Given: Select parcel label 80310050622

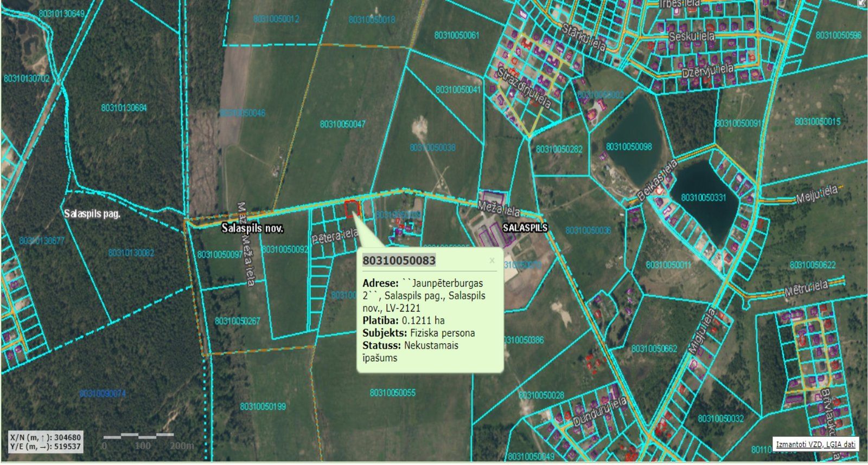Looking at the screenshot, I should coord(813,265).
